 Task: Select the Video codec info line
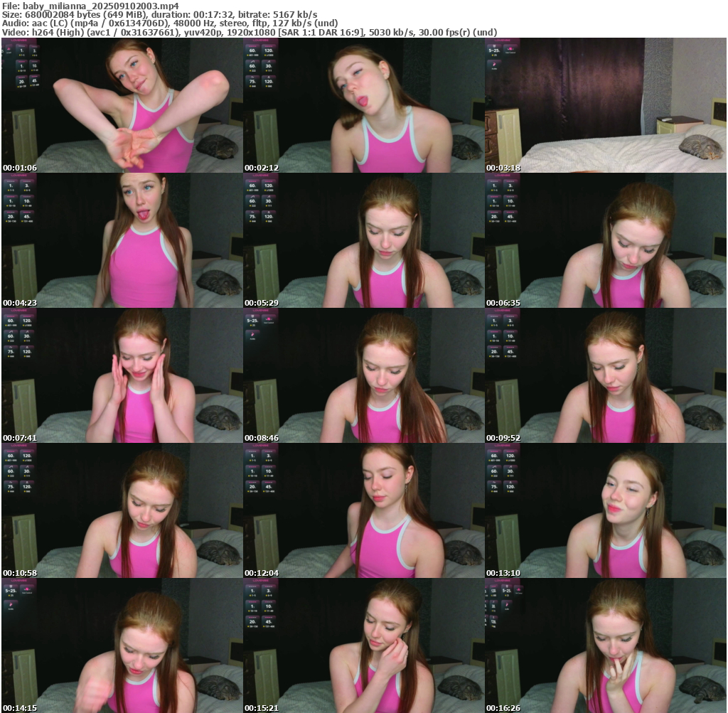(249, 33)
